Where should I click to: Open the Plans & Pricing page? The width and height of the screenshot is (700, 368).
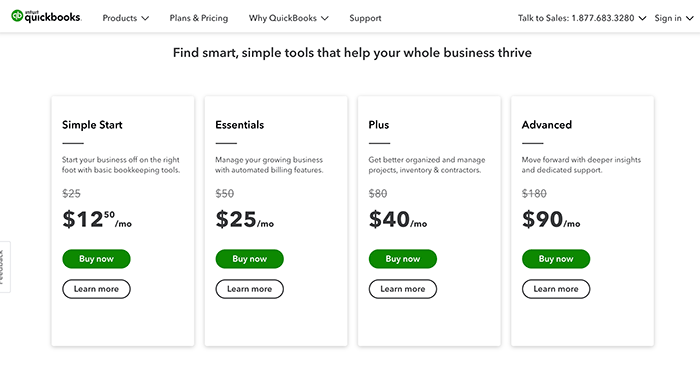click(199, 18)
